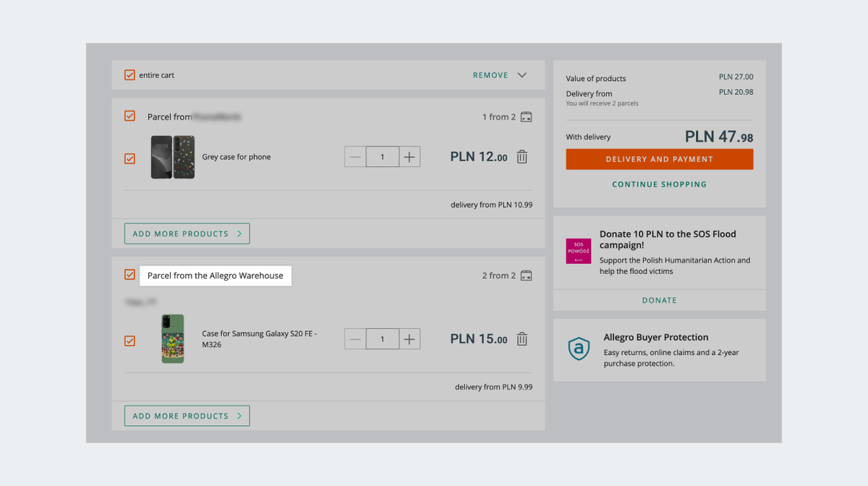Click Add More Products under Allegro Warehouse parcel
The width and height of the screenshot is (868, 486).
coord(187,416)
